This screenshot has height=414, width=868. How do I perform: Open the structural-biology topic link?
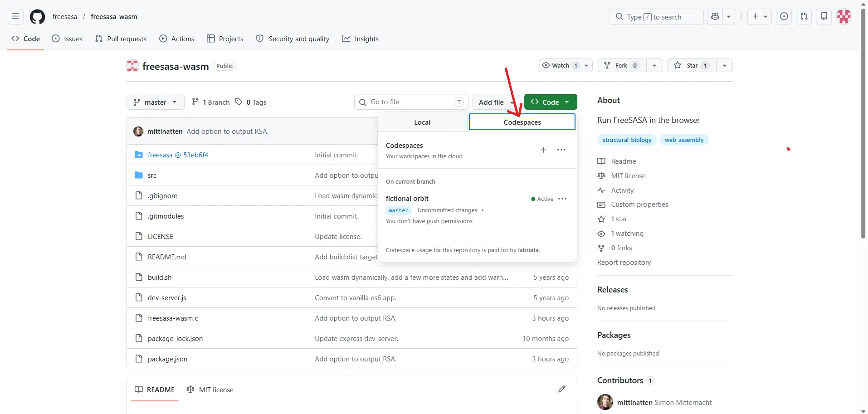coord(627,140)
